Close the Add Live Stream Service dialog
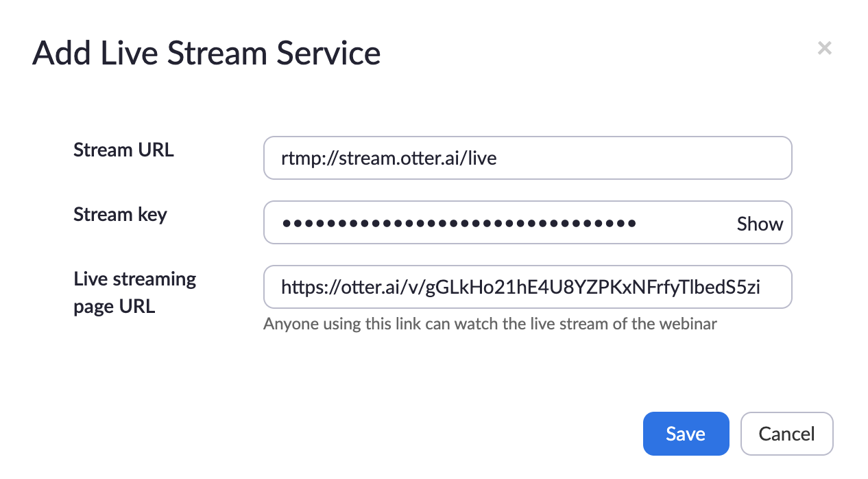The width and height of the screenshot is (868, 479). click(x=824, y=48)
